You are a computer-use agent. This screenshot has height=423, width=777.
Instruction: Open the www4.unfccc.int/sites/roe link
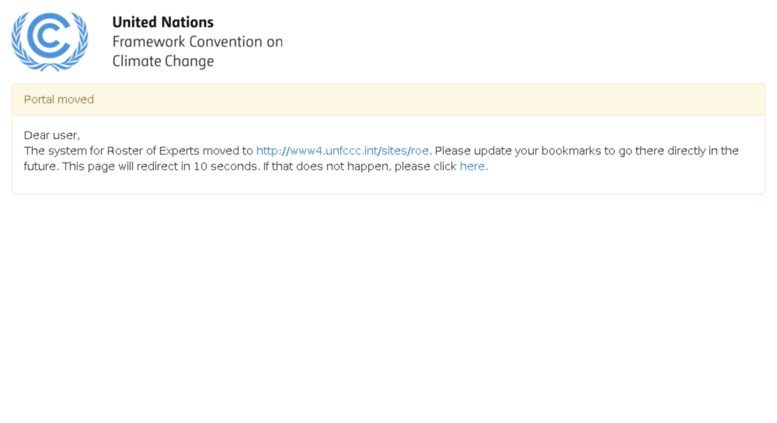(x=342, y=151)
